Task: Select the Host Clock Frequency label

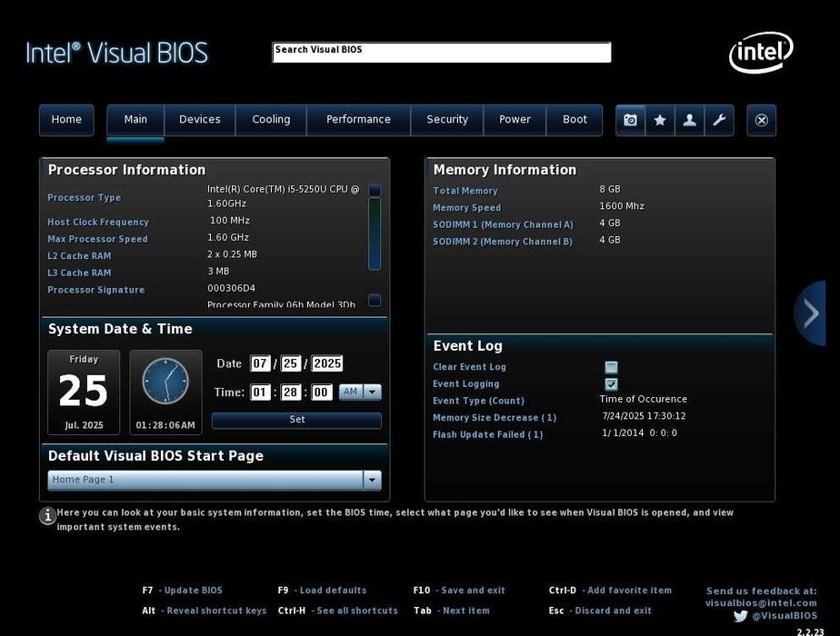Action: click(x=98, y=223)
